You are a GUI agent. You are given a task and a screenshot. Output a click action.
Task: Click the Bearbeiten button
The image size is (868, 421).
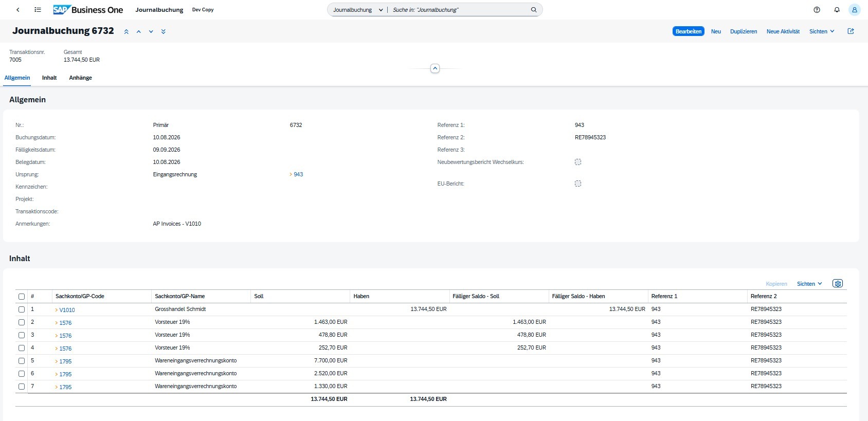(x=689, y=31)
